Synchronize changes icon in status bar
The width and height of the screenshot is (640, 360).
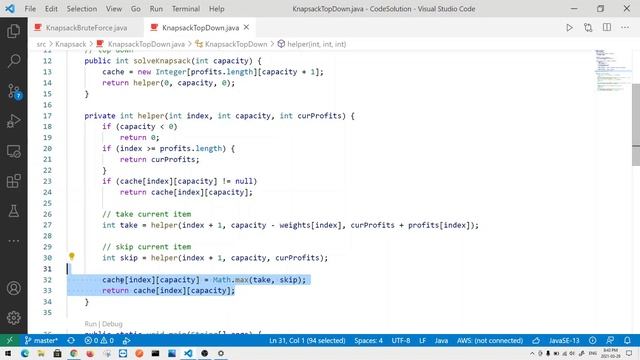71,340
